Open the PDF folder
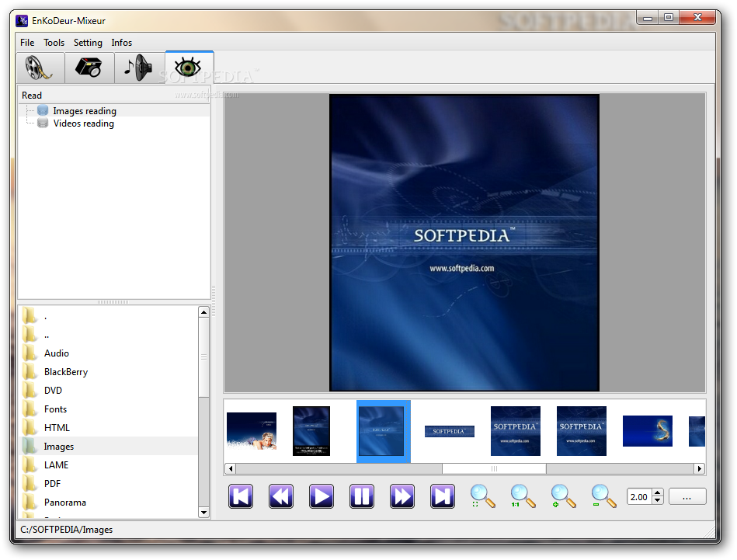This screenshot has height=560, width=737. [53, 484]
